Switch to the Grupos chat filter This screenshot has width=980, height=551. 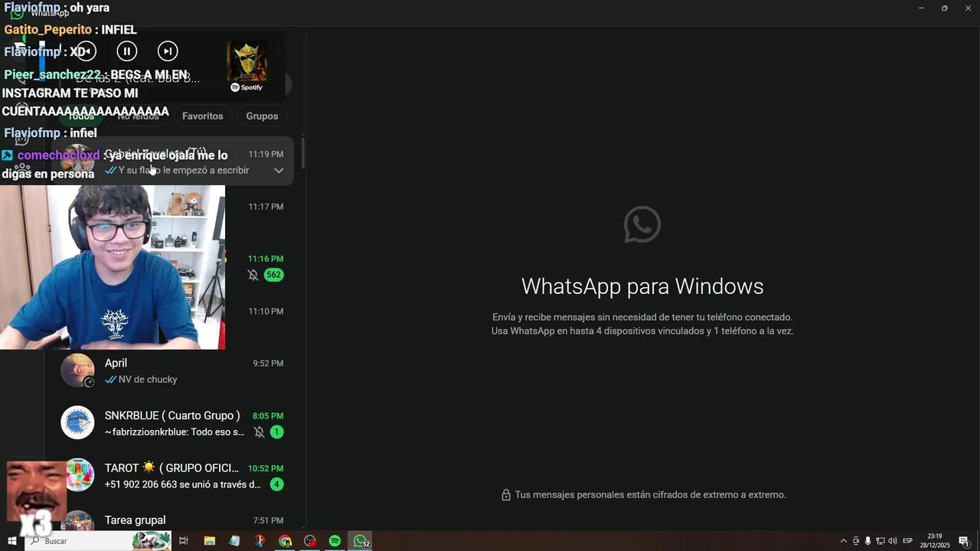(262, 116)
